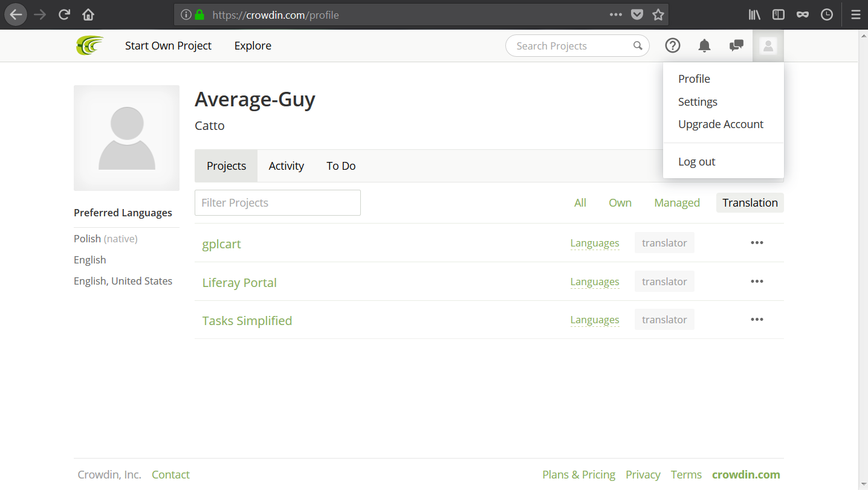
Task: Open the messages chat bubble icon
Action: click(736, 45)
